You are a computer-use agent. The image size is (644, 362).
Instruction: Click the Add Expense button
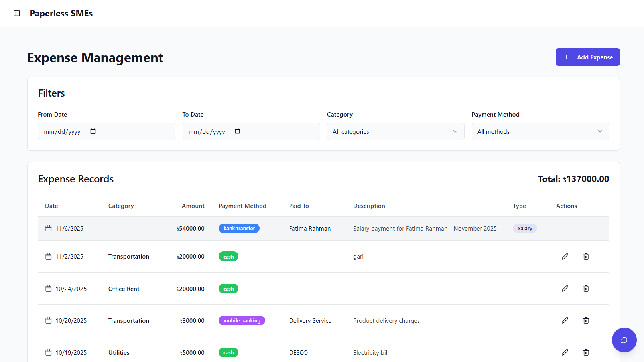[x=588, y=57]
